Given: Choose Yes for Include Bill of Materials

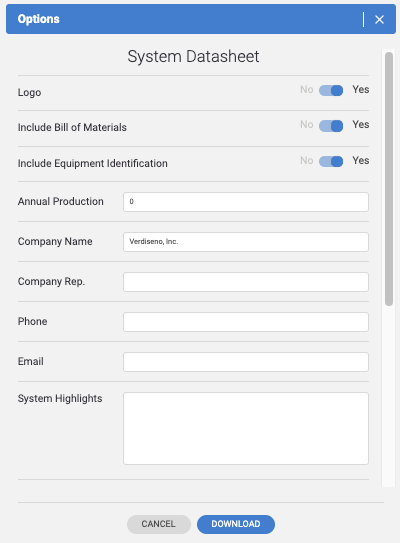Looking at the screenshot, I should click(361, 124).
